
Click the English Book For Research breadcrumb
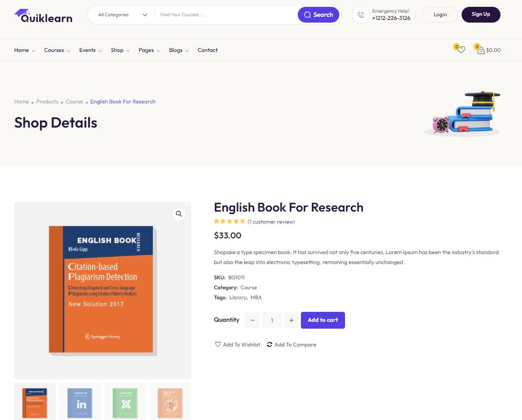click(123, 101)
